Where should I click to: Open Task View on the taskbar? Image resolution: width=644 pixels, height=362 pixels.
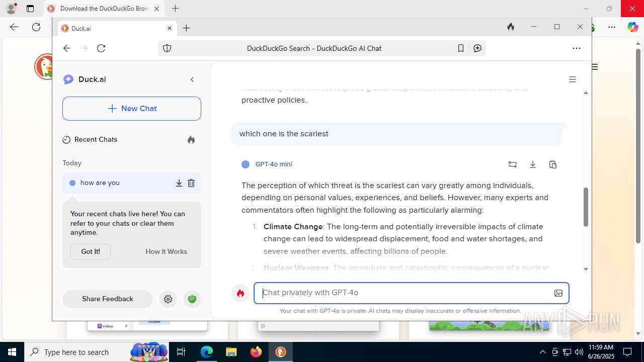tap(181, 352)
